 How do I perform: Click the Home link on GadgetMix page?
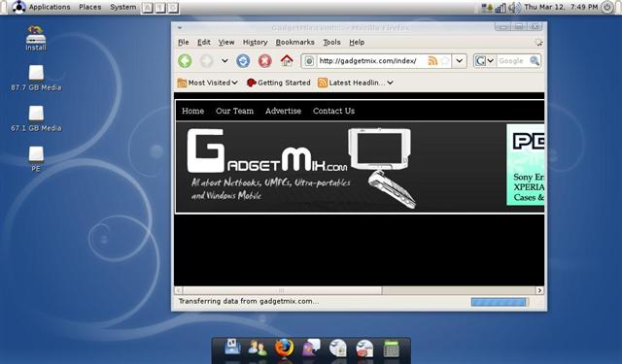coord(192,111)
